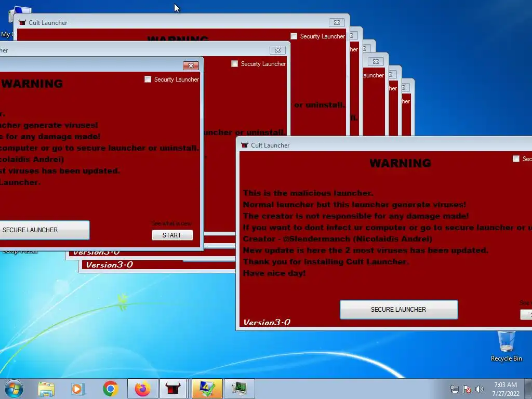Close the front-left window with the red X

coord(191,65)
